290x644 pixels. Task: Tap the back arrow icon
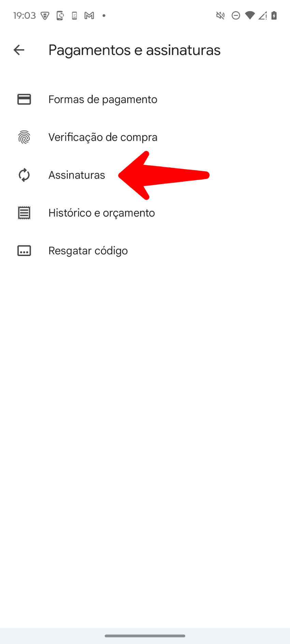tap(19, 50)
